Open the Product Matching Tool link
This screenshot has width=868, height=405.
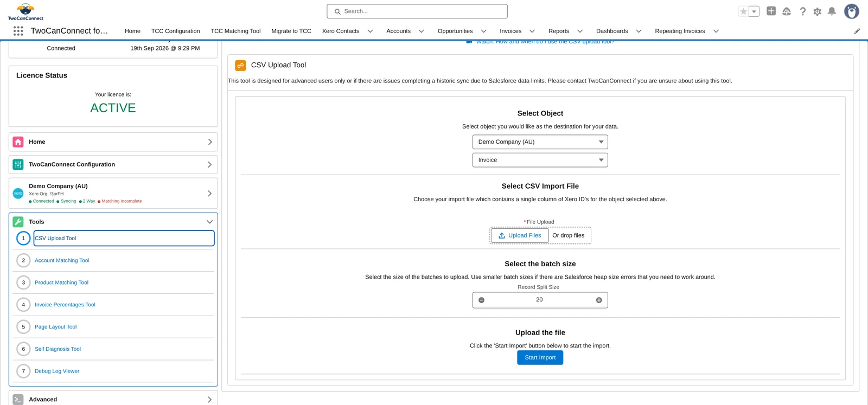[x=61, y=282]
